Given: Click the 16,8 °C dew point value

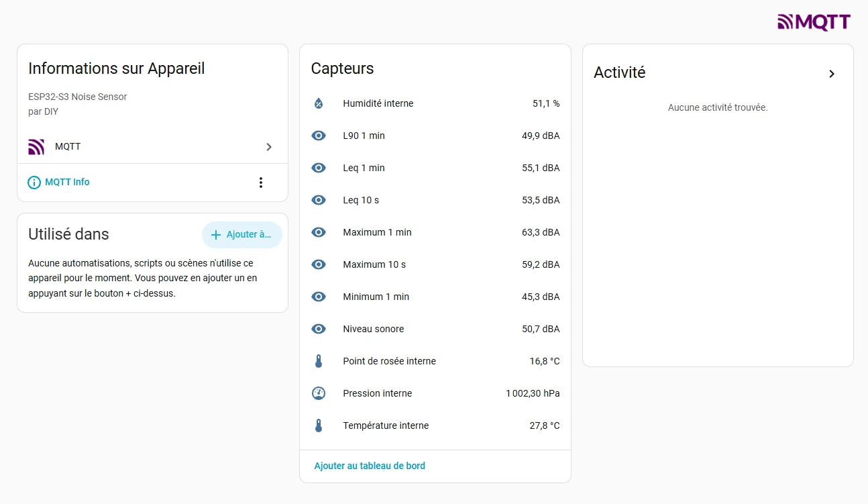Looking at the screenshot, I should (x=545, y=361).
